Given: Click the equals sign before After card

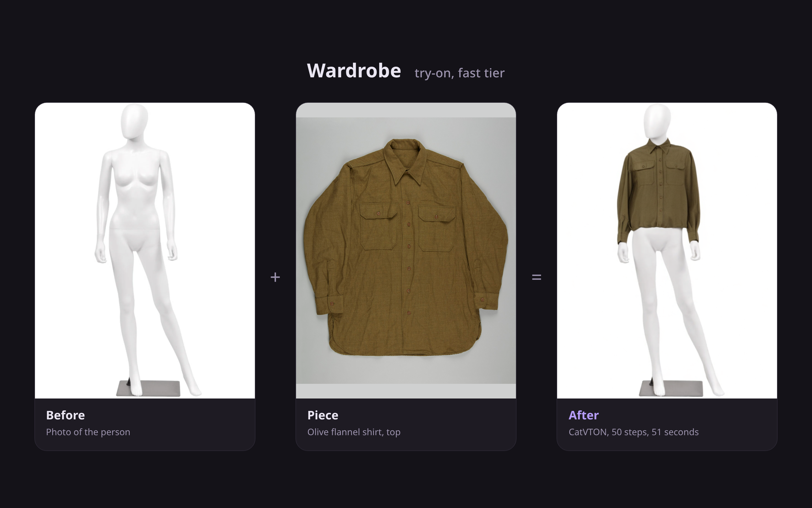Looking at the screenshot, I should click(537, 277).
